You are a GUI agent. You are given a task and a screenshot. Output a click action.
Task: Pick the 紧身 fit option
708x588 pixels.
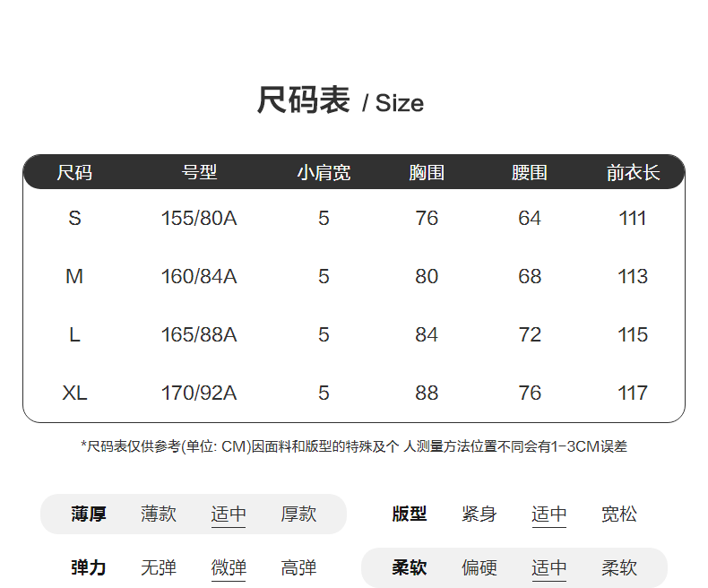479,514
